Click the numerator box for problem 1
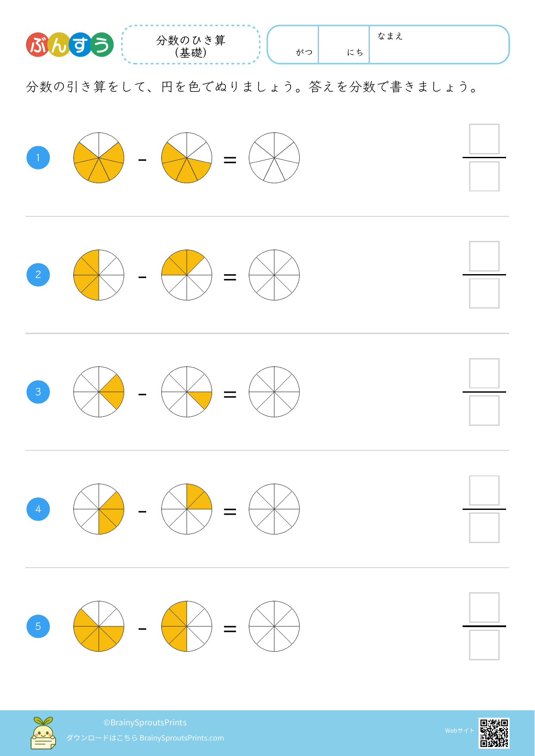The image size is (535, 756). coord(484,139)
